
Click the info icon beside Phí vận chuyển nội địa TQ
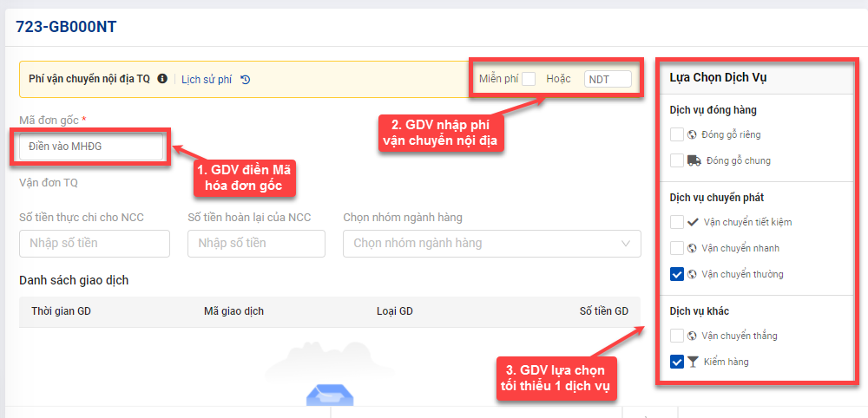162,79
